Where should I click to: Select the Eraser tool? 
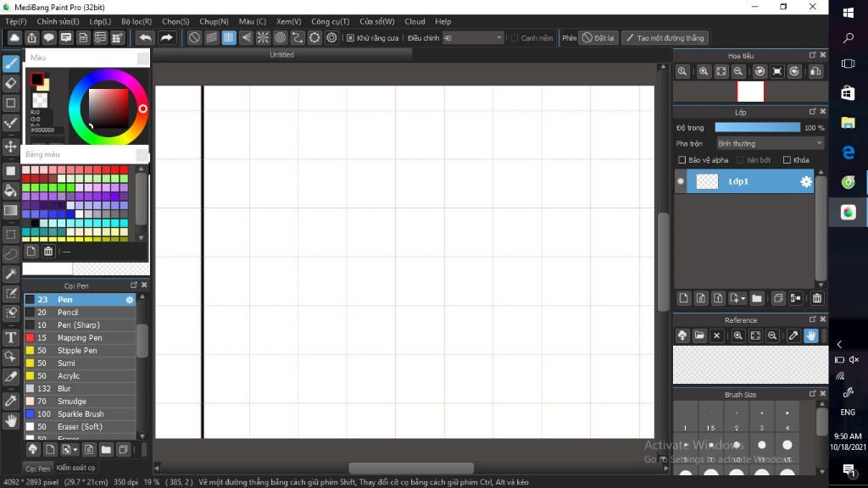(x=10, y=83)
